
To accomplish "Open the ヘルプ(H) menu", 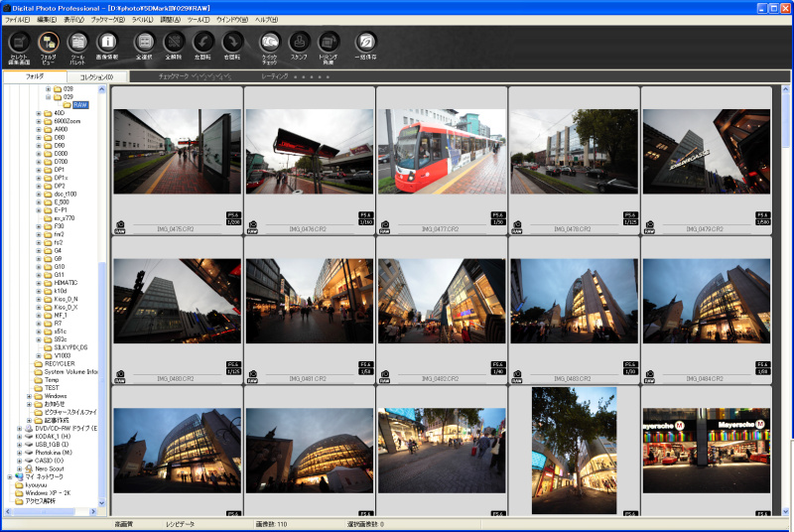I will coord(266,20).
